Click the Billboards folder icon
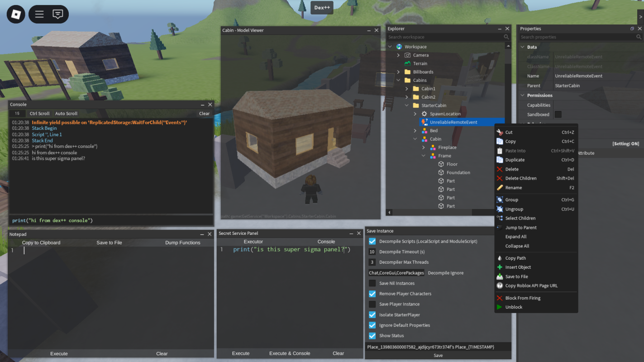 (x=407, y=72)
